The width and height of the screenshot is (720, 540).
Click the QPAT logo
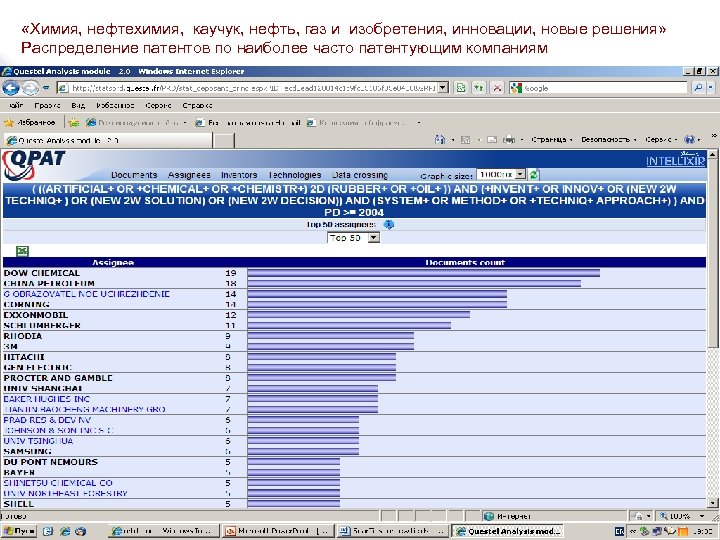(x=34, y=165)
